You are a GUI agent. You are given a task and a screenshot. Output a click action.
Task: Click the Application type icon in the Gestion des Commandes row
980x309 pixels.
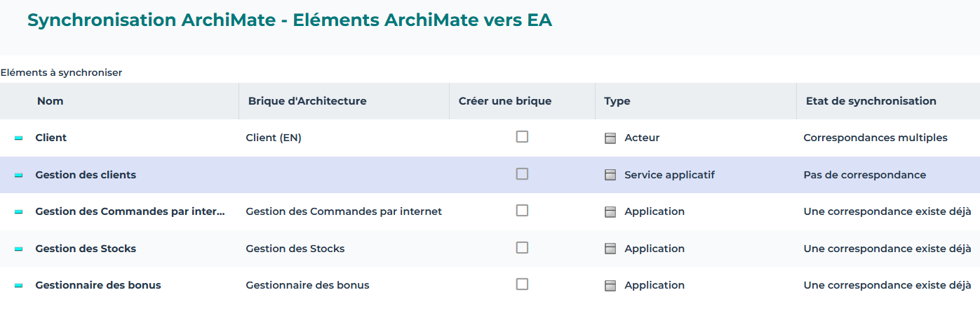click(610, 211)
